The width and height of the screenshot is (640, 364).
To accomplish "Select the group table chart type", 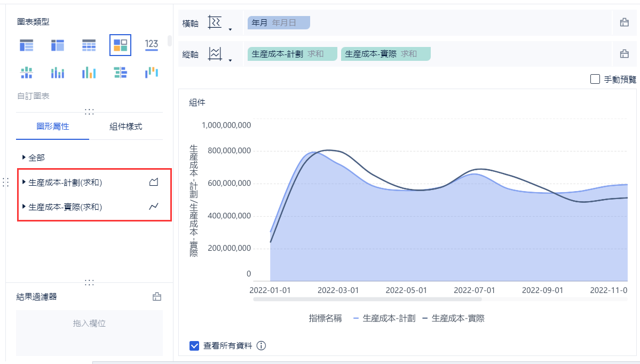I will pos(26,45).
